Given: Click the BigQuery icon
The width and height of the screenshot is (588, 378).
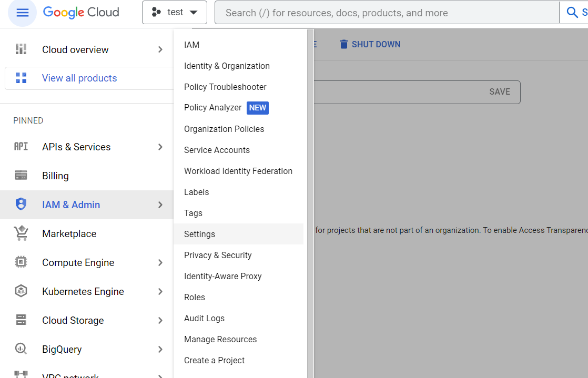Looking at the screenshot, I should click(21, 349).
